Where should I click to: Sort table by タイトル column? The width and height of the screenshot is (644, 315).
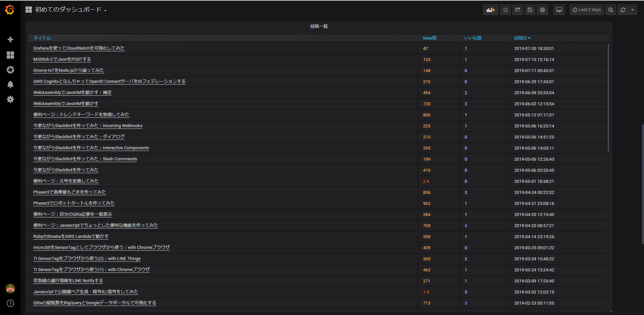click(x=42, y=38)
